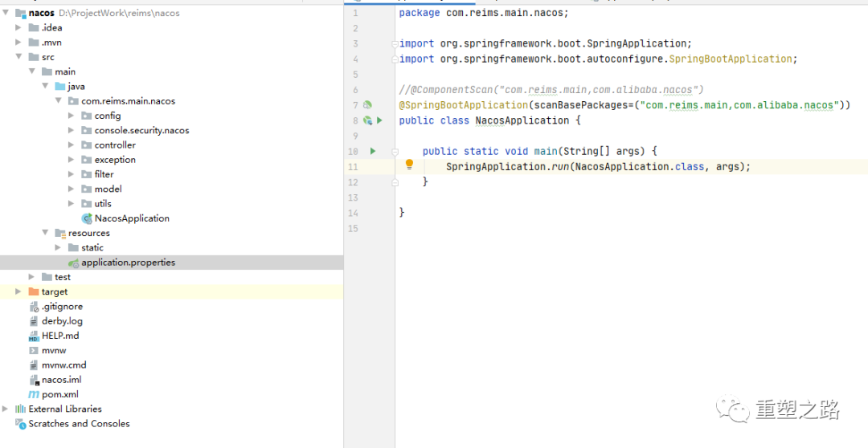The height and width of the screenshot is (448, 868).
Task: Click the @SpringBootApplication annotation in code
Action: click(x=464, y=105)
